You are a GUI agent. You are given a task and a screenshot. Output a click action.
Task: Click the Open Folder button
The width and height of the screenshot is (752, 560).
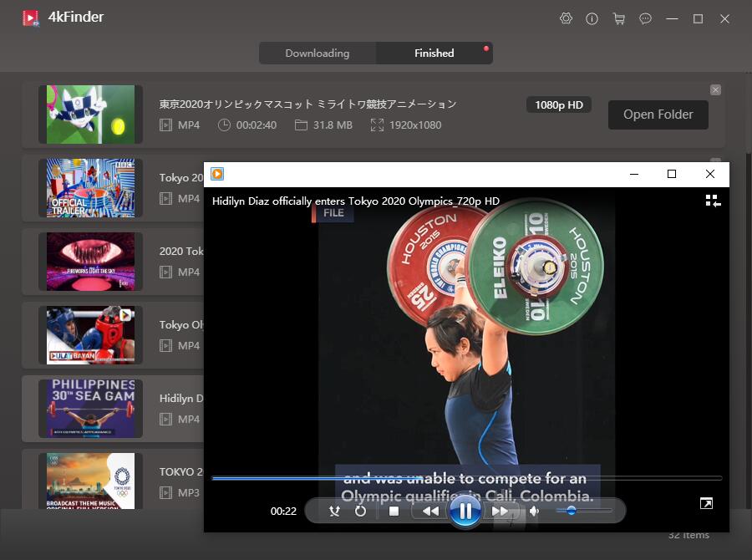pyautogui.click(x=658, y=115)
